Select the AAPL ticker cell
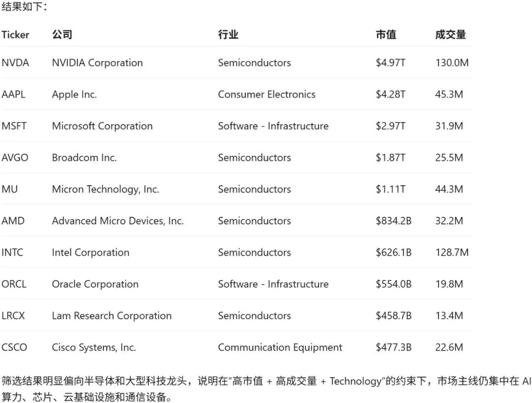This screenshot has height=403, width=532. 14,94
